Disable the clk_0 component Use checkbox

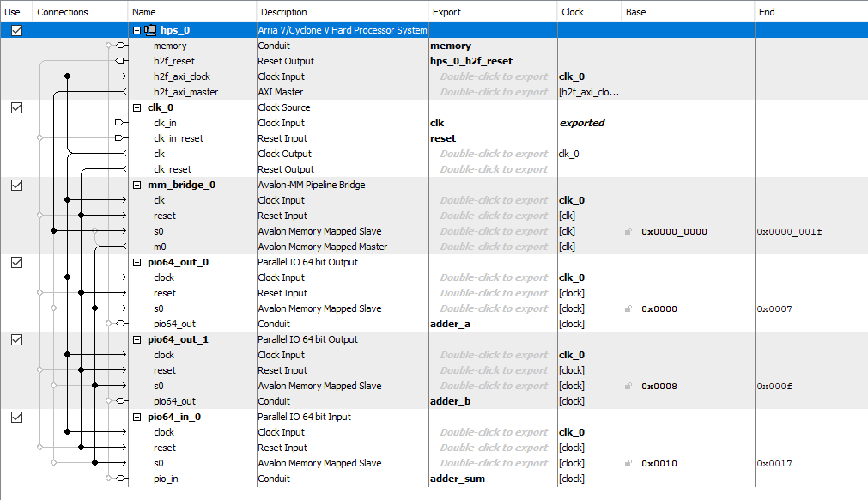(16, 107)
